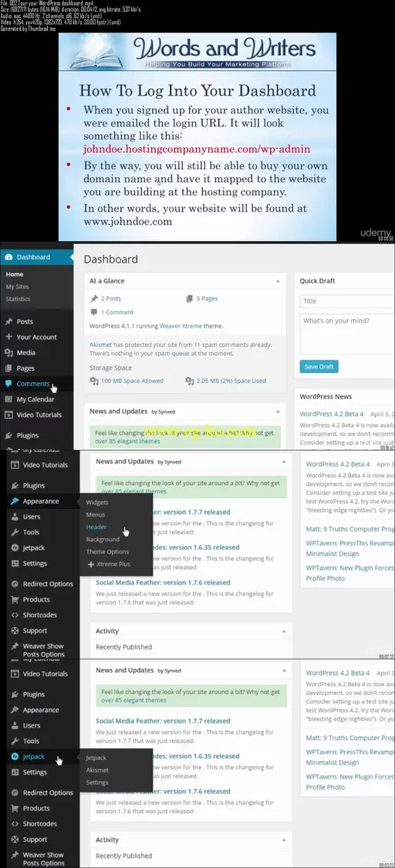Screen dimensions: 395x868
Task: Click the Dashboard page heading text
Action: coord(110,259)
